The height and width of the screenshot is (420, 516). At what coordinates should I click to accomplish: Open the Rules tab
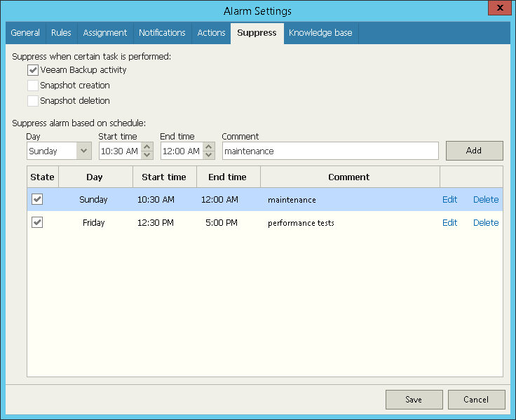tap(61, 33)
